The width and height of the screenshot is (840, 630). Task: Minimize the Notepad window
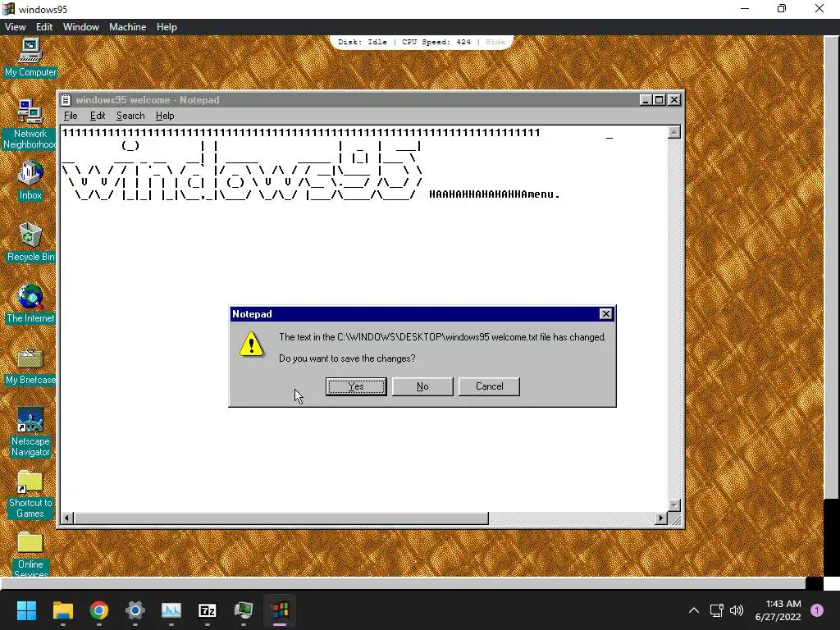pos(646,100)
